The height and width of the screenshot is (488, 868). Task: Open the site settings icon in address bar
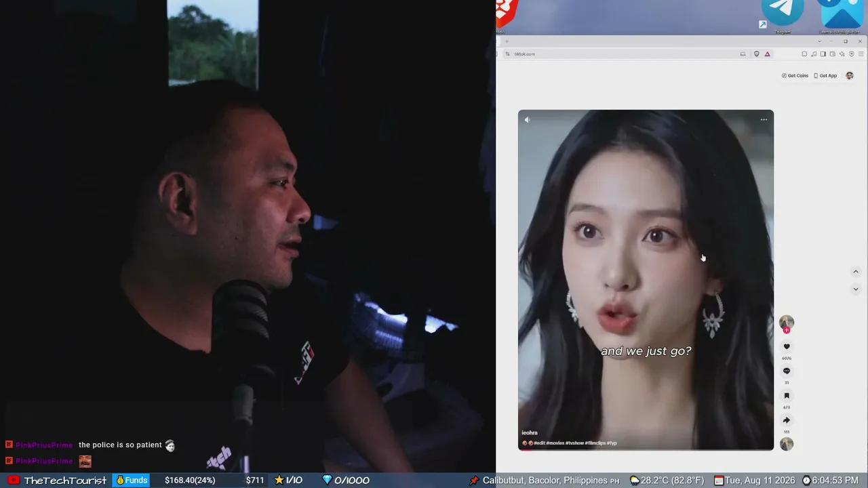coord(507,54)
